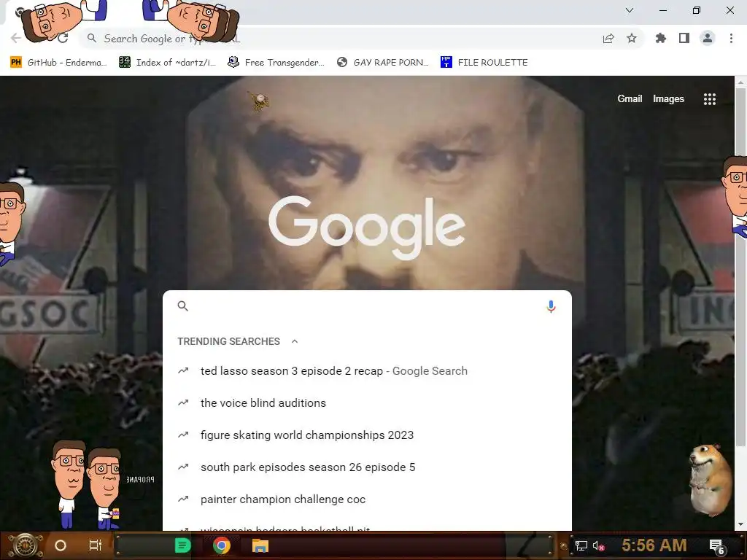This screenshot has height=560, width=747.
Task: Open the Google apps grid
Action: click(x=710, y=99)
